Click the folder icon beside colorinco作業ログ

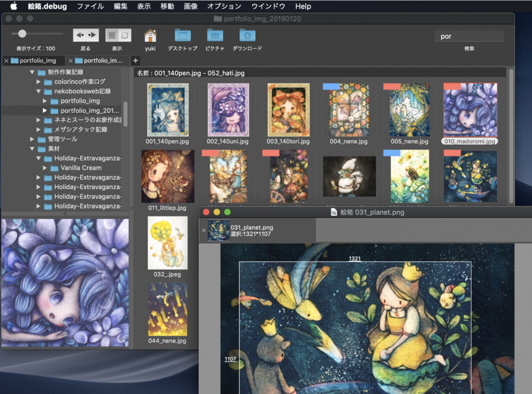(x=48, y=82)
